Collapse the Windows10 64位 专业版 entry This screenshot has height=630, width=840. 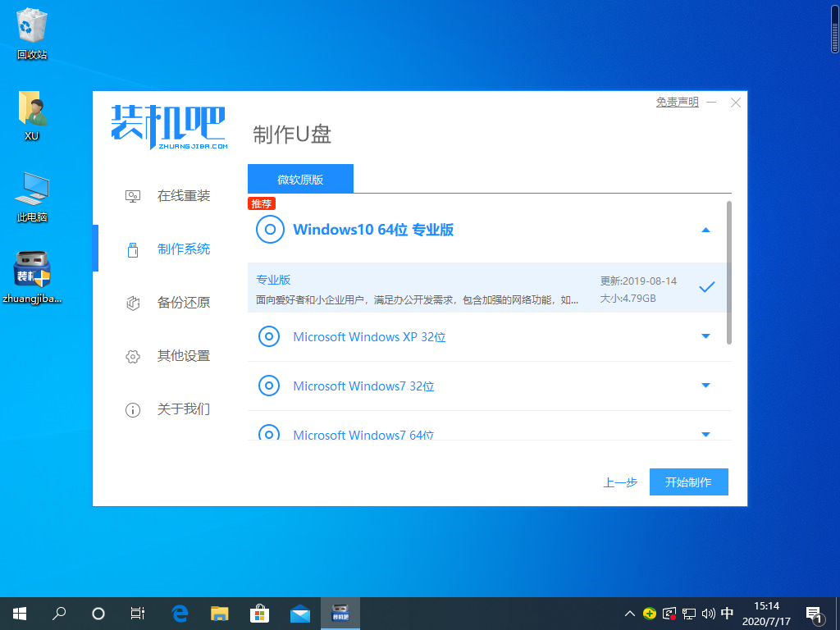(706, 229)
